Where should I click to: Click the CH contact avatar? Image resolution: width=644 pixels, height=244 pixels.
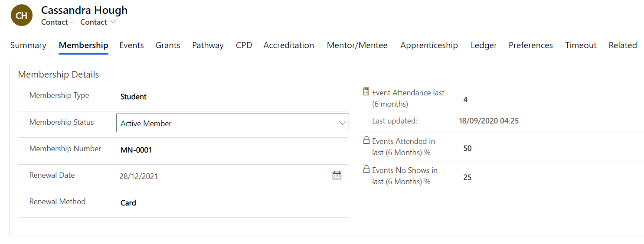(x=22, y=16)
